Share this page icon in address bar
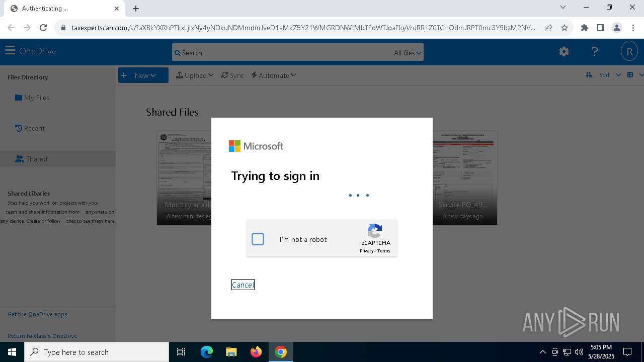The image size is (644, 362). (x=548, y=28)
